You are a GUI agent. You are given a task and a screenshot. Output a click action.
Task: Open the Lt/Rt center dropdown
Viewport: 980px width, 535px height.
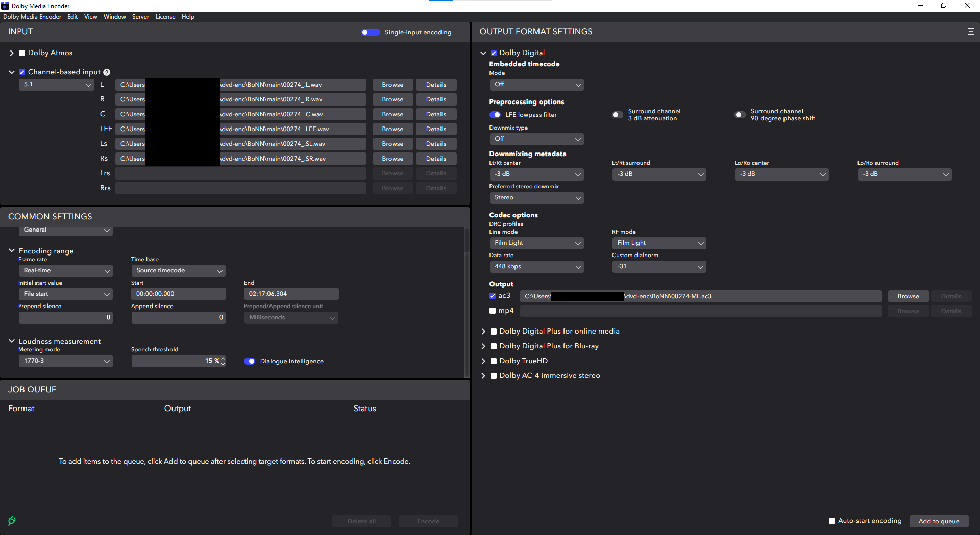coord(536,174)
